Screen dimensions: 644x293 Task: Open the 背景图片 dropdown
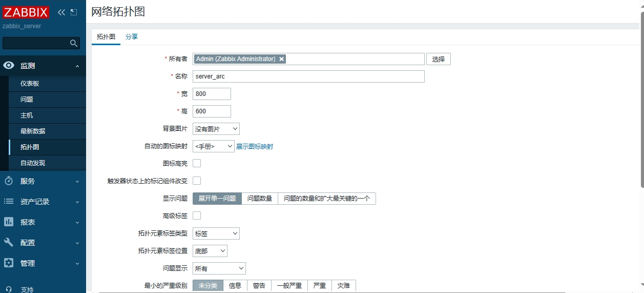pos(216,129)
